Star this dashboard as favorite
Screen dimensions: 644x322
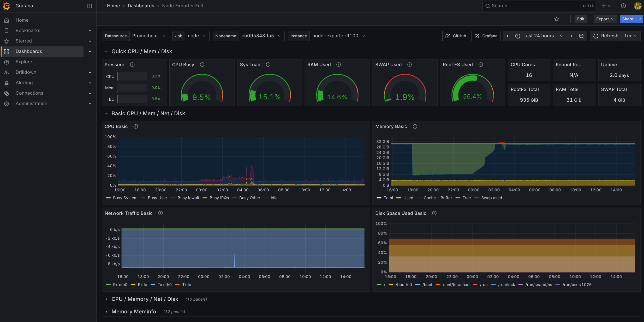coord(557,19)
